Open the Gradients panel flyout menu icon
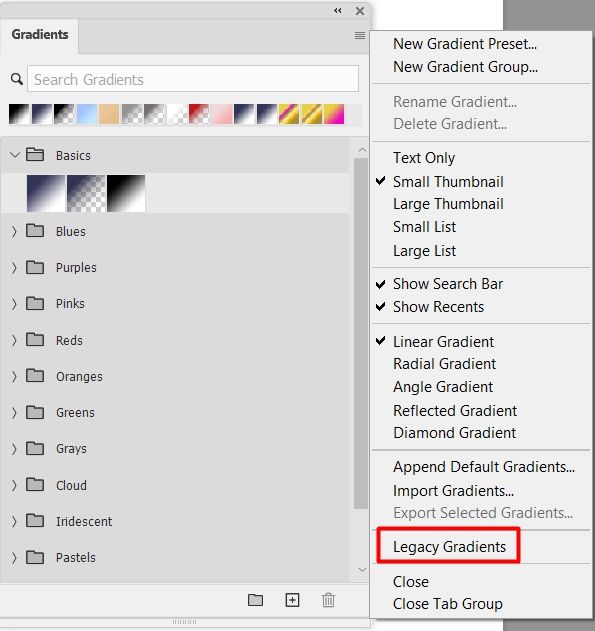This screenshot has width=595, height=631. [x=360, y=35]
